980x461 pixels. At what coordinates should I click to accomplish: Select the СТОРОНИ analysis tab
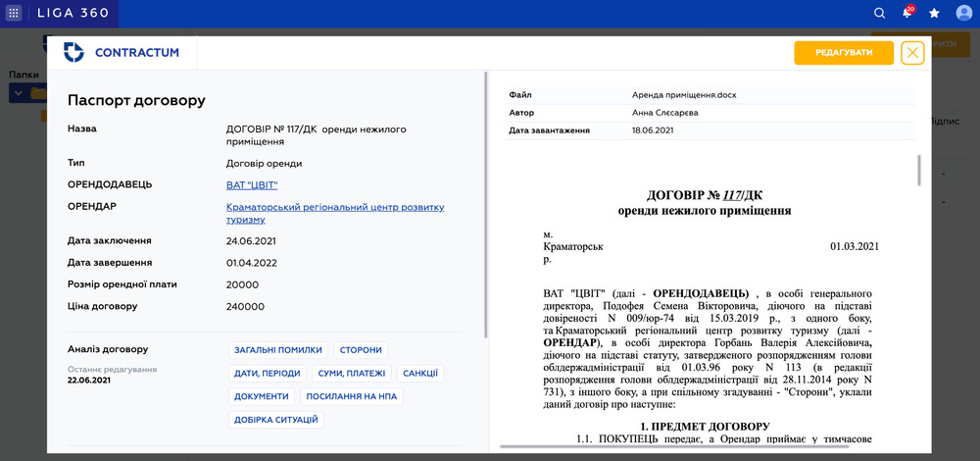point(361,350)
